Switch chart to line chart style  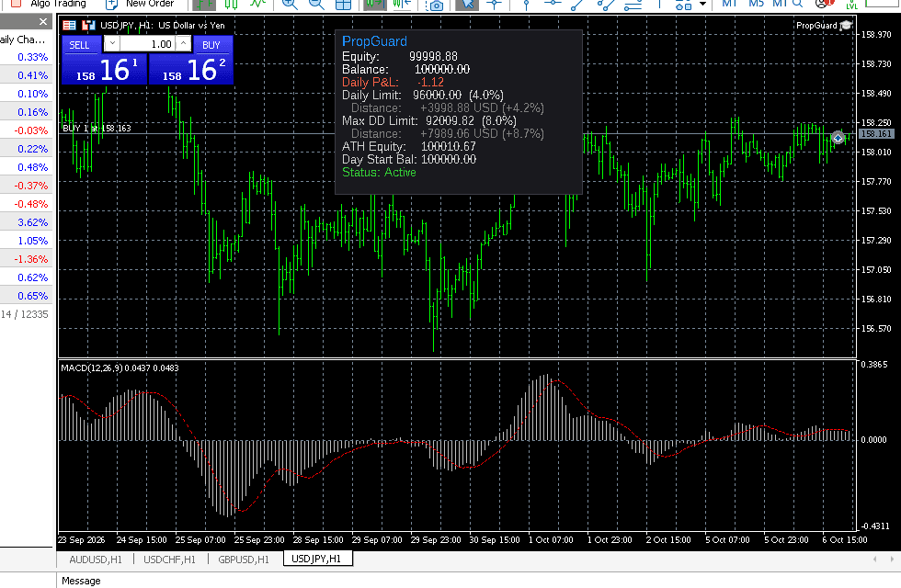tap(257, 4)
